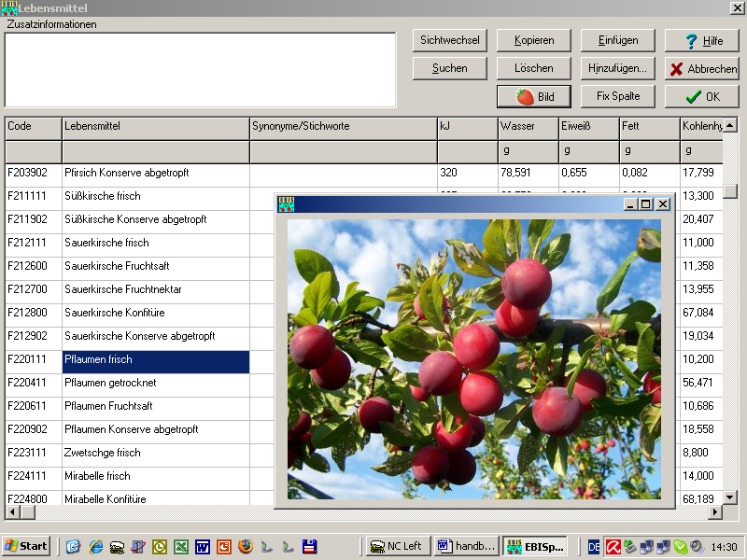Launch Firefox from the quick launch bar
The width and height of the screenshot is (747, 560).
click(246, 546)
